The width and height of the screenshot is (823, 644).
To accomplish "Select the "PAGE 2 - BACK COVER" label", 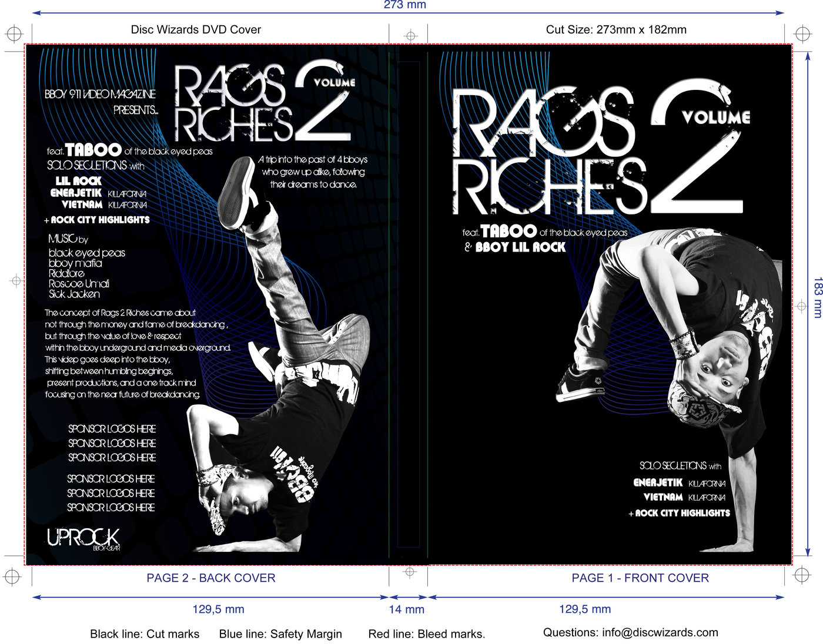I will [x=211, y=578].
